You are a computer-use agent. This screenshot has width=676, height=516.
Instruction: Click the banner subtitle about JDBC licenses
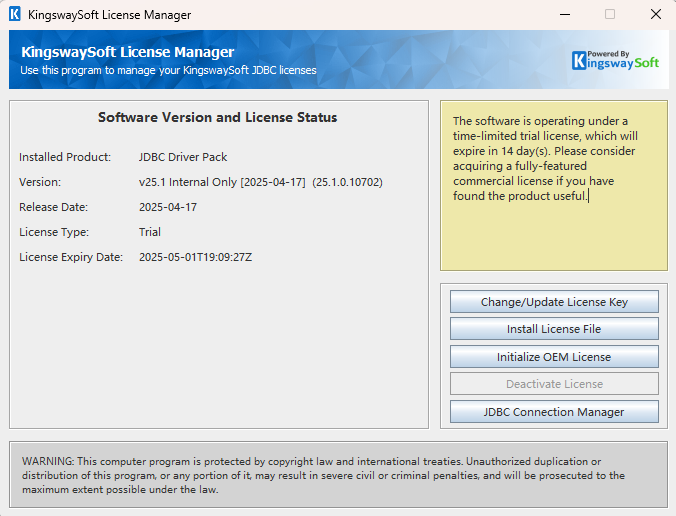(x=168, y=70)
